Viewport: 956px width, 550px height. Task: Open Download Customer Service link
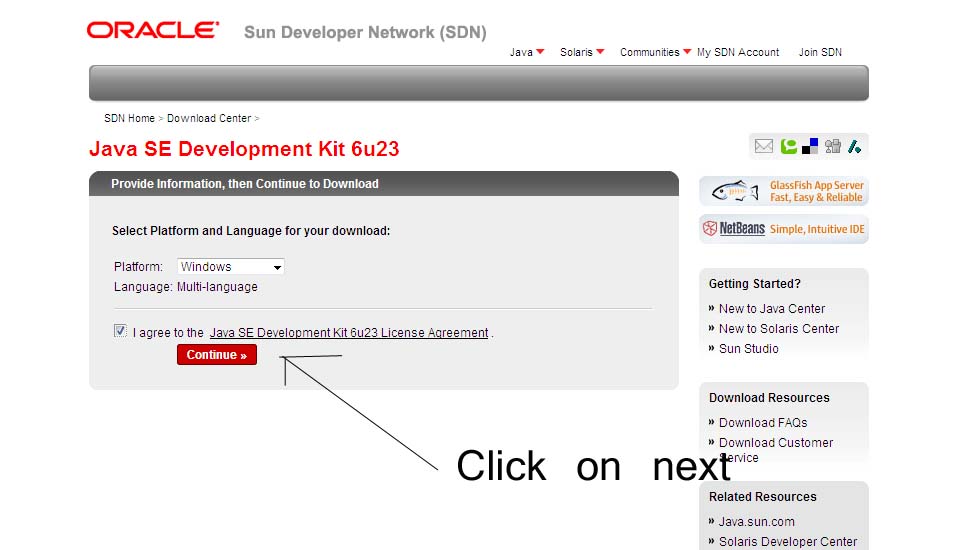tap(776, 449)
